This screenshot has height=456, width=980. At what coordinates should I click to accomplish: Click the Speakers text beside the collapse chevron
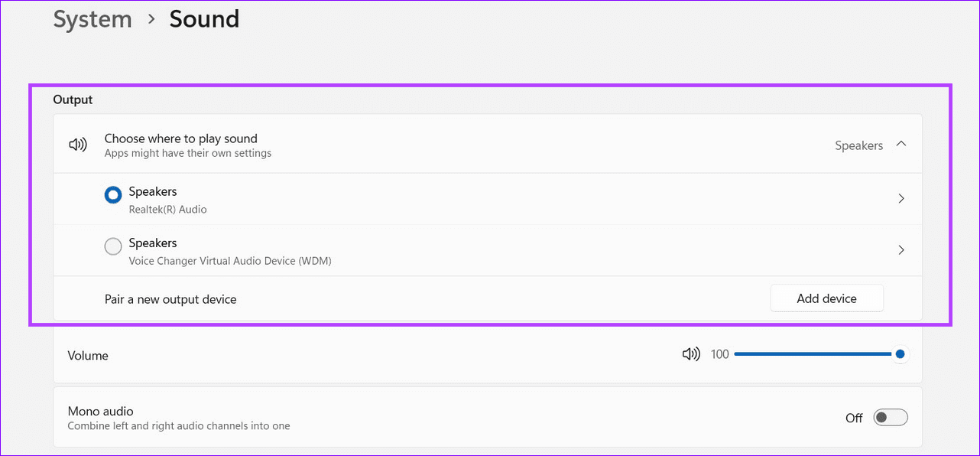[858, 145]
